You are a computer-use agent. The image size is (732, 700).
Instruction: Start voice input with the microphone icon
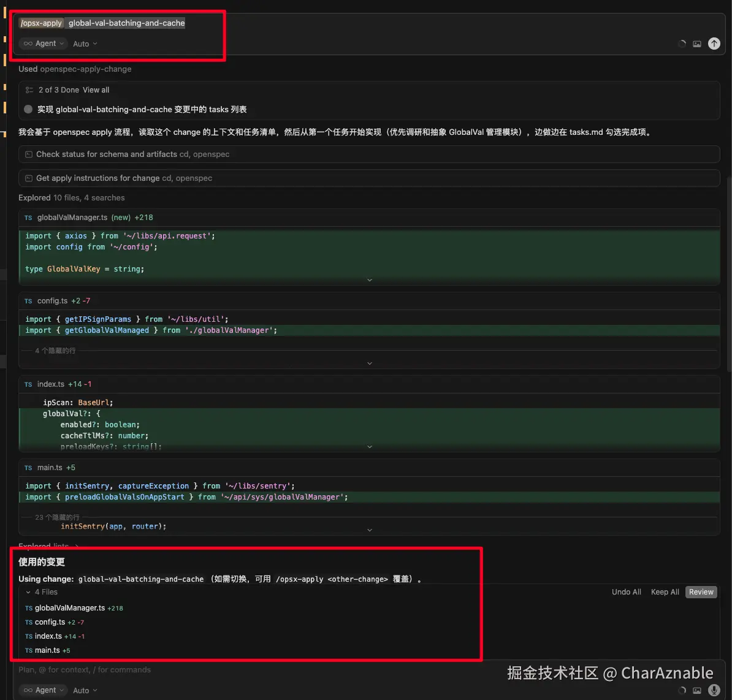[714, 690]
